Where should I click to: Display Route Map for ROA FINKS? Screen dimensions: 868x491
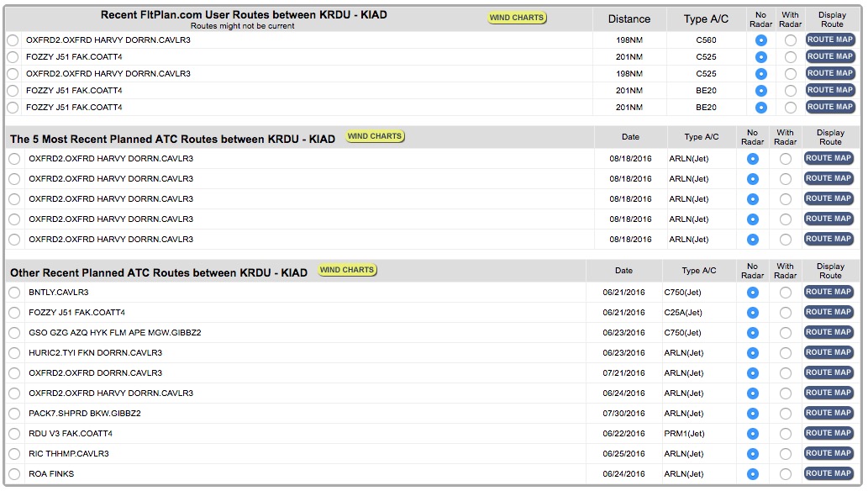point(829,473)
